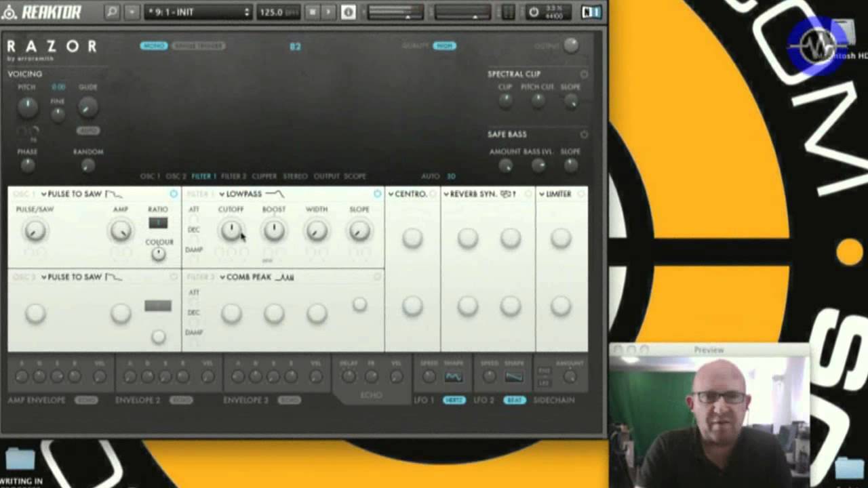Click the Spectral Clip CLIP knob

point(505,101)
